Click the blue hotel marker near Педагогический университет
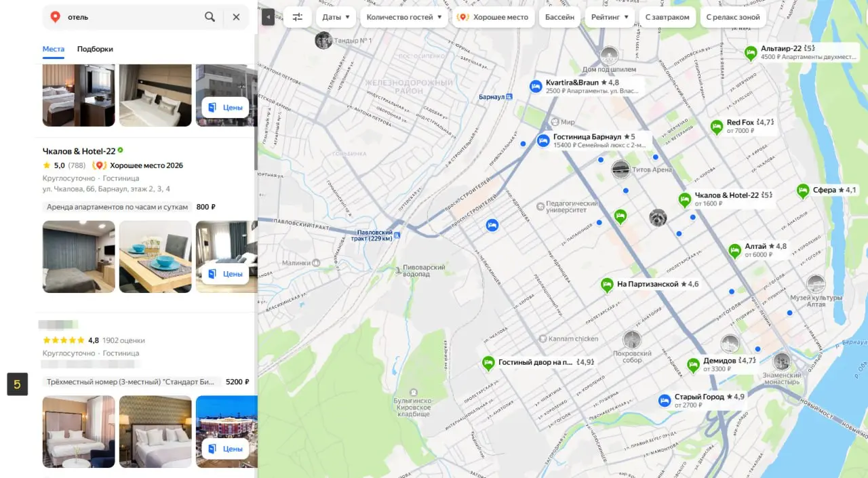This screenshot has width=868, height=478. pos(492,224)
